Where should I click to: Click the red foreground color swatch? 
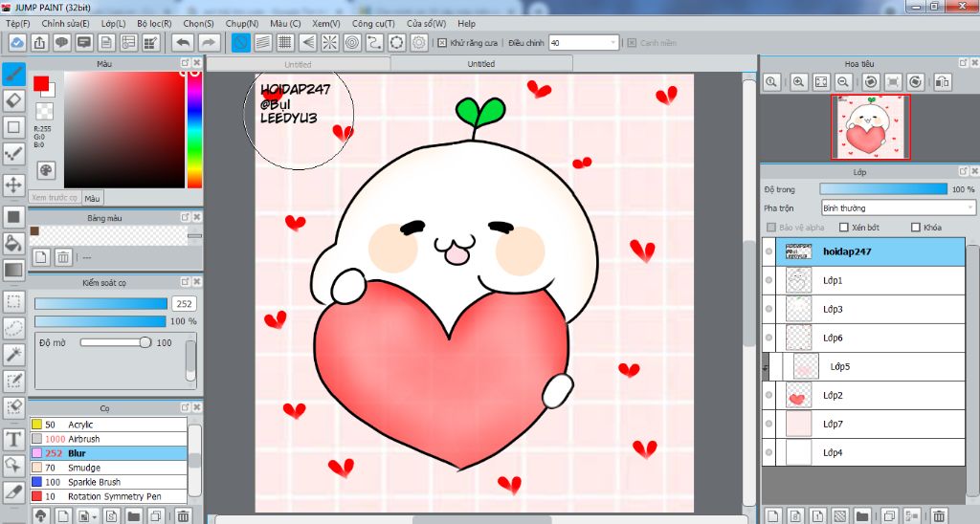41,84
